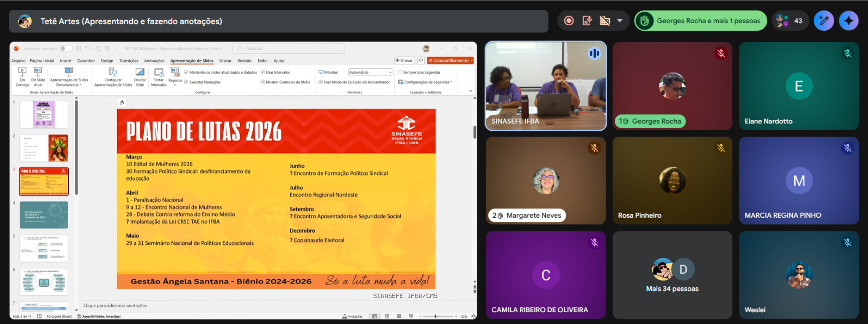This screenshot has width=868, height=324.
Task: Click the transcription icon in Meet toolbar
Action: coord(587,21)
